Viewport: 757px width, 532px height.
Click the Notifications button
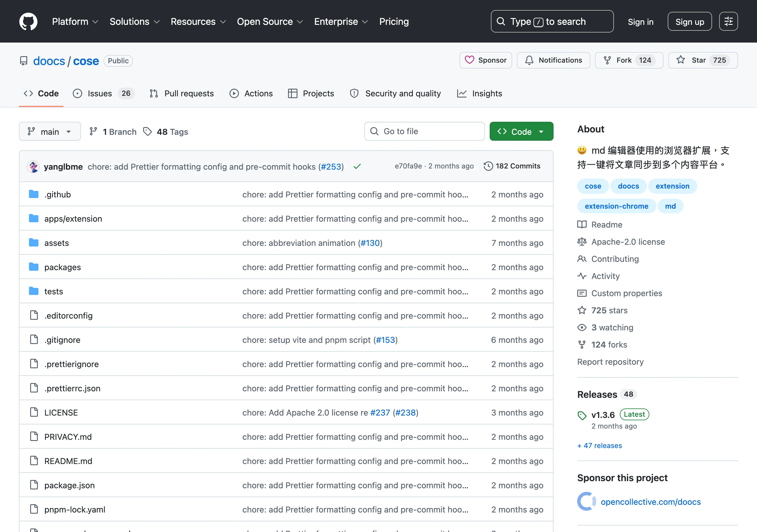[x=553, y=60]
